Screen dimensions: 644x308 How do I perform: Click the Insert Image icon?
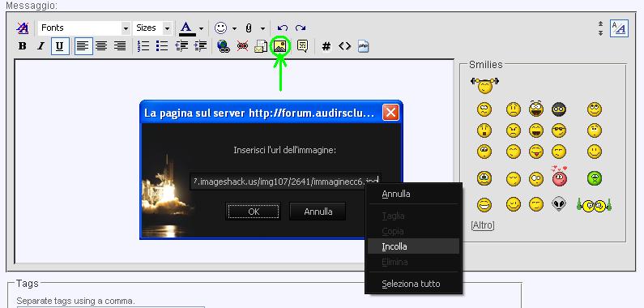pyautogui.click(x=280, y=46)
